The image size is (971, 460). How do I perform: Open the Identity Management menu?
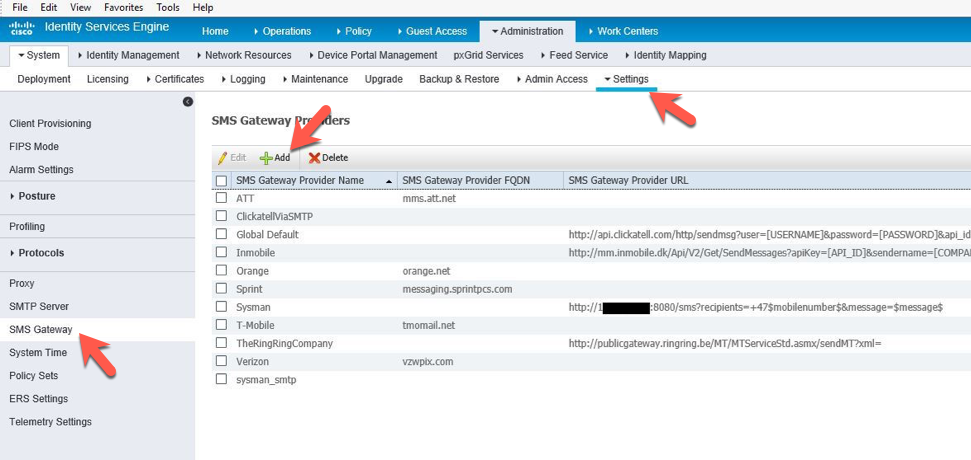(x=128, y=55)
